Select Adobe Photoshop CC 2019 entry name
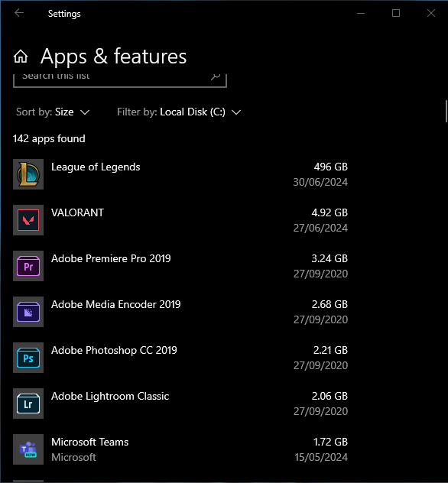 [x=114, y=350]
